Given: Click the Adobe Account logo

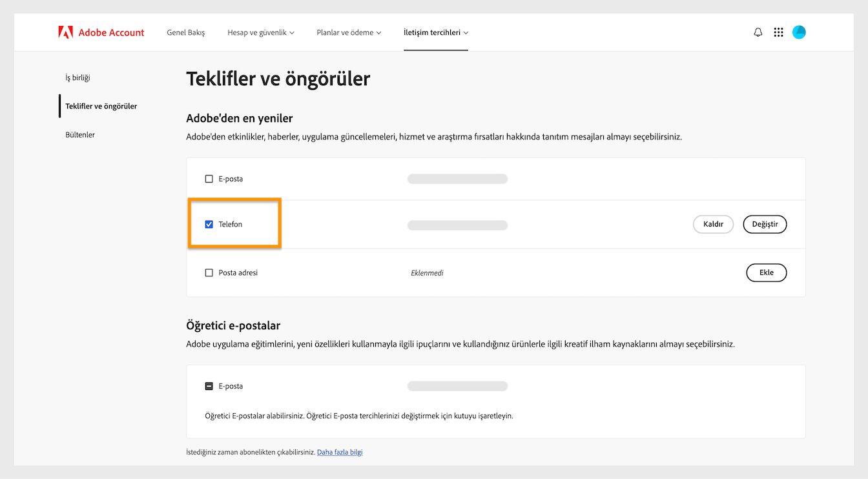Looking at the screenshot, I should [101, 32].
